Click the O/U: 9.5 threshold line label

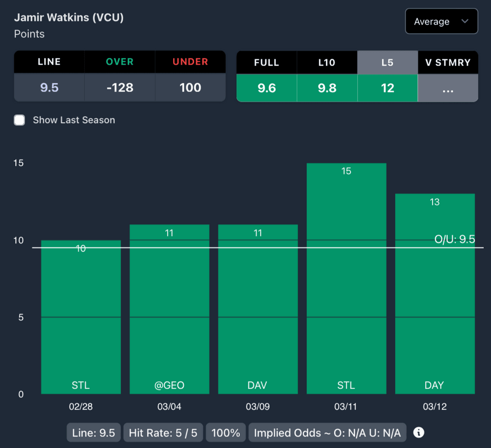tap(454, 240)
